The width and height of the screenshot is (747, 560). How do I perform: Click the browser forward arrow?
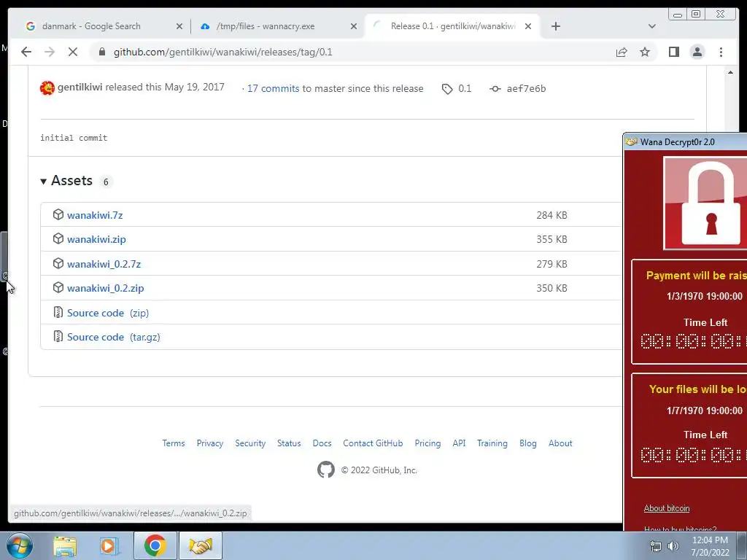[50, 52]
